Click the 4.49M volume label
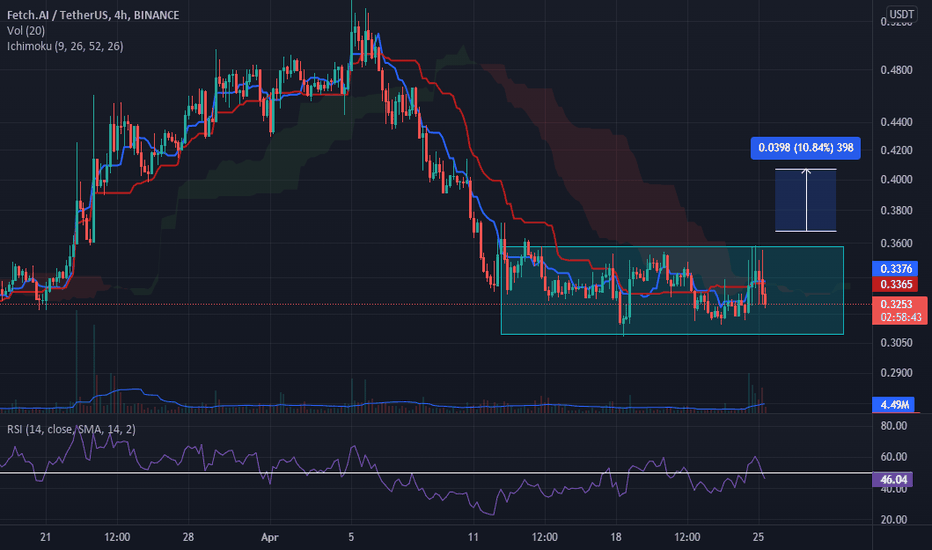This screenshot has width=932, height=550. coord(893,404)
